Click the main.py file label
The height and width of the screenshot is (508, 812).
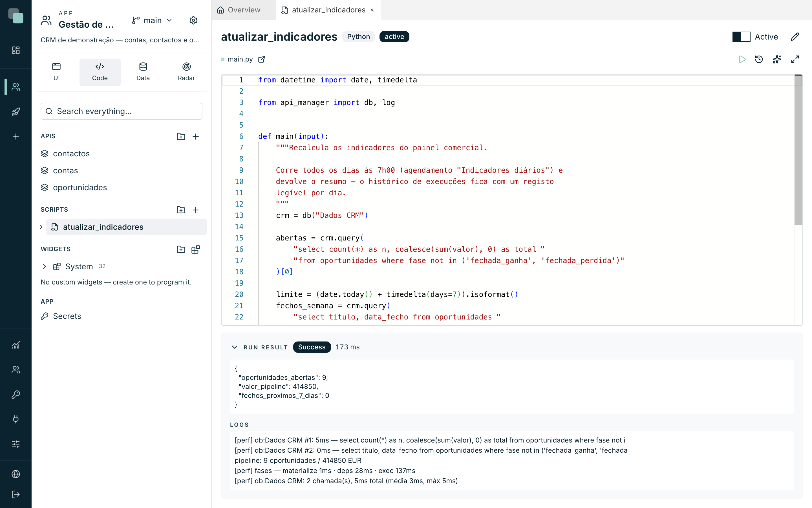(240, 60)
